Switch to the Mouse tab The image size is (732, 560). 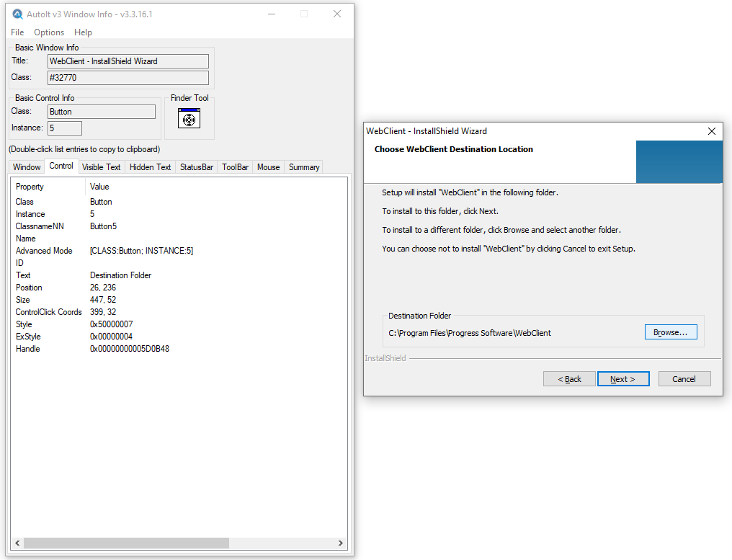tap(269, 167)
